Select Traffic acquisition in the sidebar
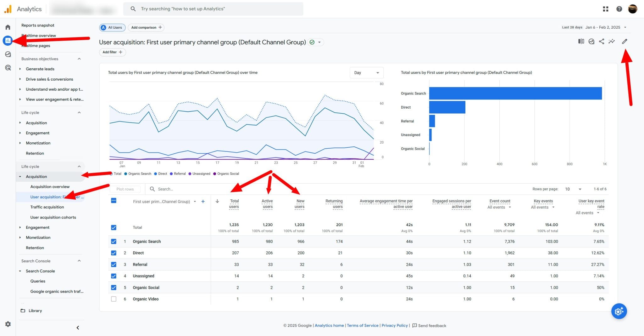This screenshot has height=336, width=644. pos(47,207)
